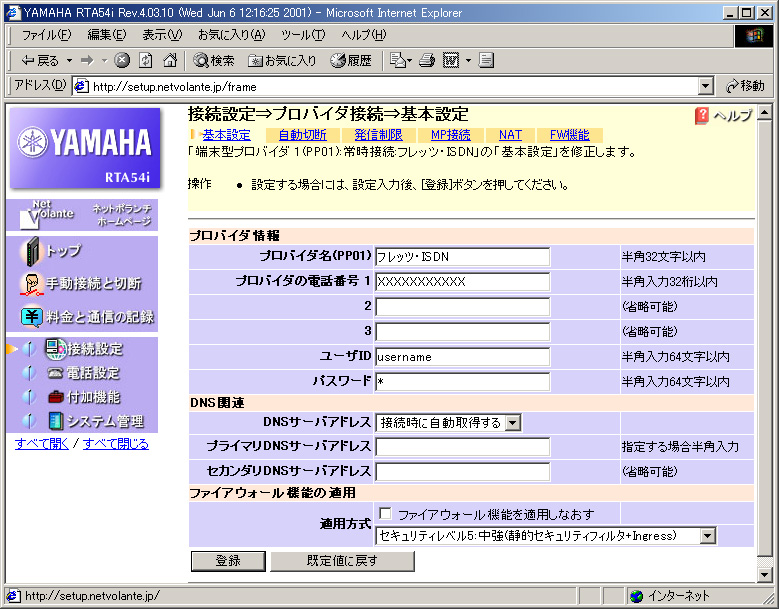Viewport: 779px width, 609px height.
Task: Click the ヘルプ help icon
Action: 702,116
